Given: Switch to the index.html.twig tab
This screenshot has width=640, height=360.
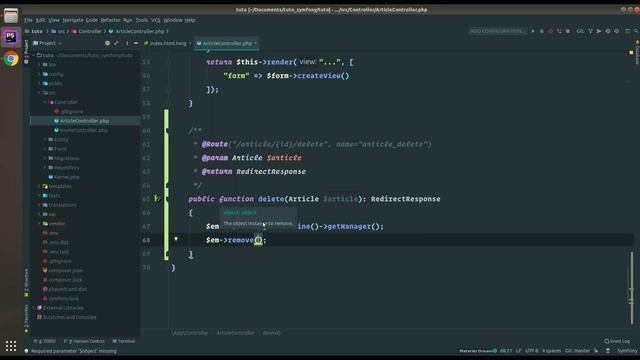Looking at the screenshot, I should [167, 43].
